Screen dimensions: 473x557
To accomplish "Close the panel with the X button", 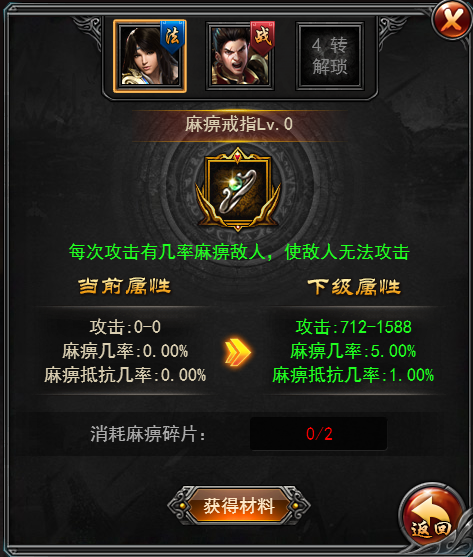I will 452,19.
